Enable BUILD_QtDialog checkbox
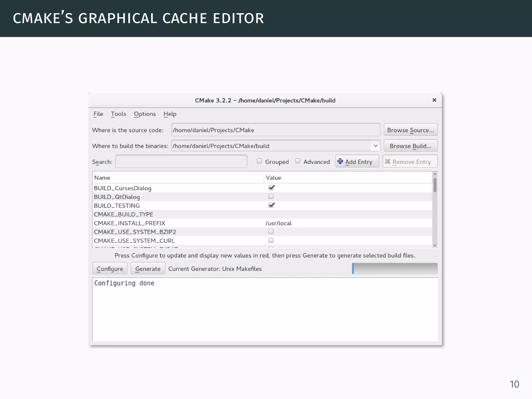Viewport: 532px width, 399px height. (271, 197)
